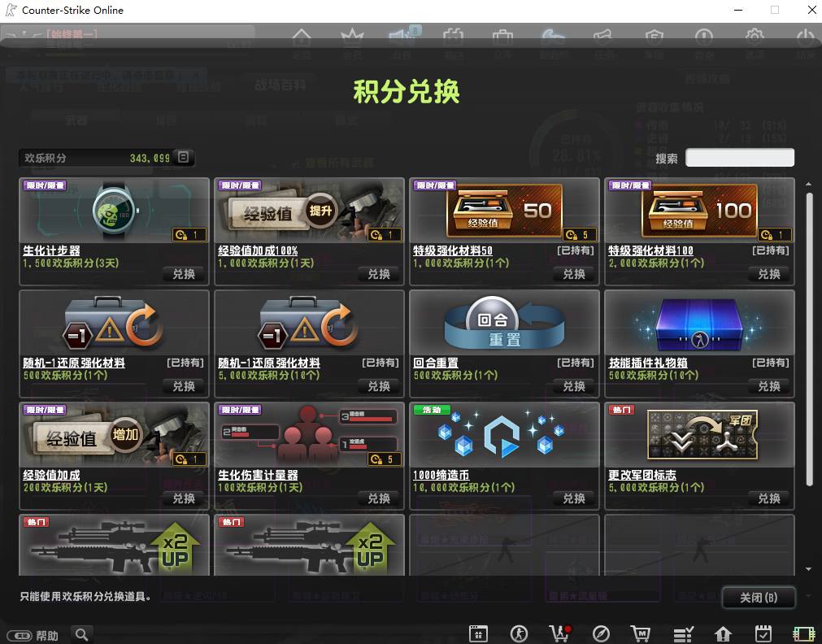Click the 1,500欢乐积分(3天) price text
The image size is (822, 644).
pos(71,263)
